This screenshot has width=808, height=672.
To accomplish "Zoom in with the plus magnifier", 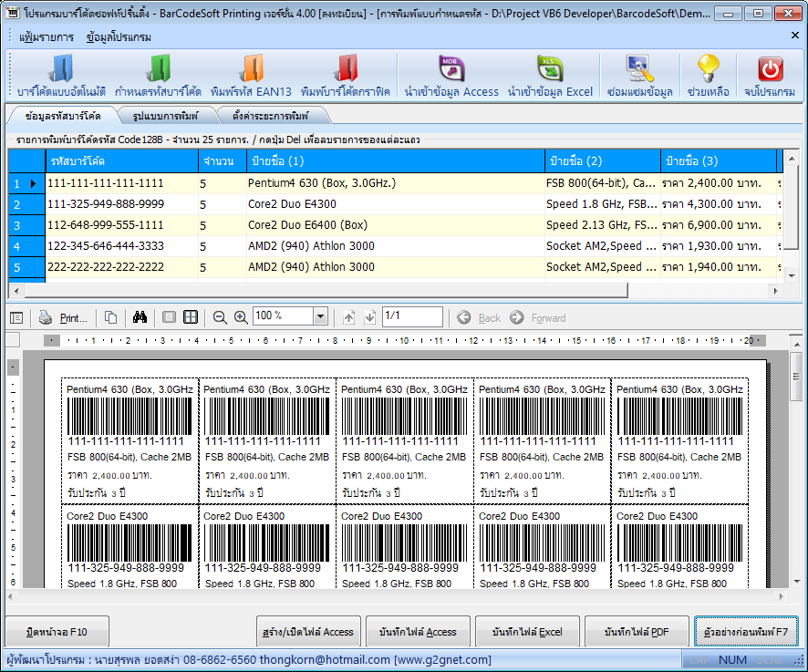I will click(x=241, y=318).
